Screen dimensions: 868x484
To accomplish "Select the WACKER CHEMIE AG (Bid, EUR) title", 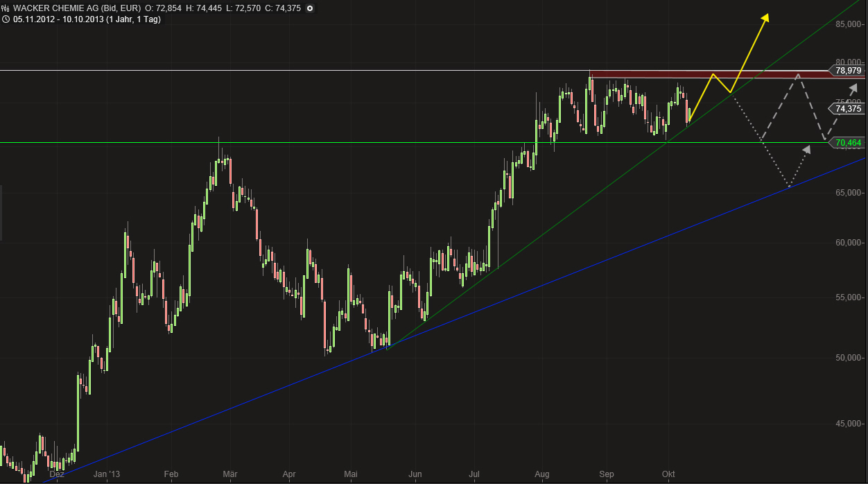I will [x=77, y=8].
